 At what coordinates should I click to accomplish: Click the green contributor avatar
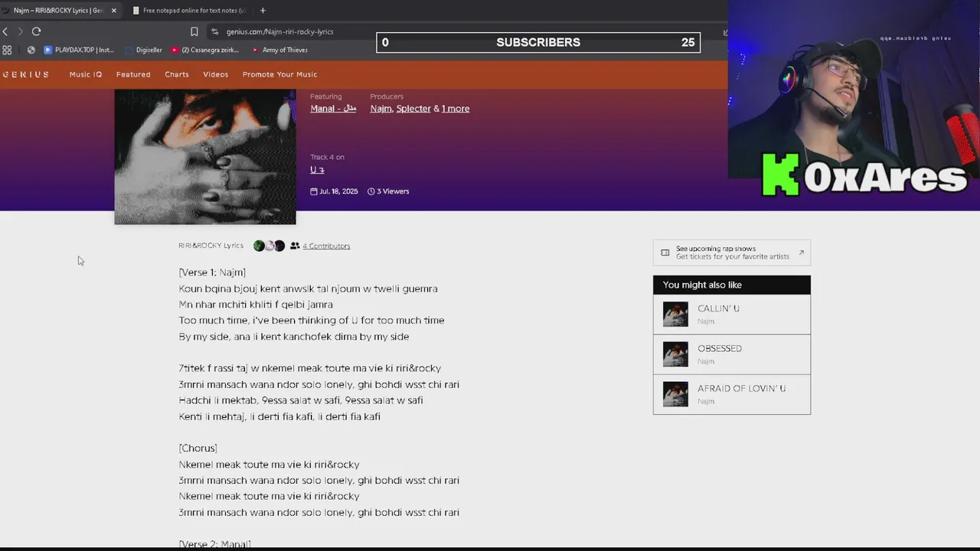259,246
